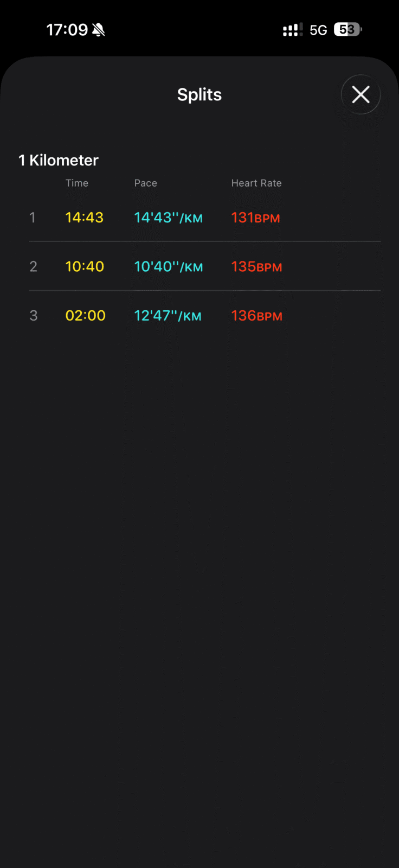The height and width of the screenshot is (868, 399).
Task: Select split 1 time 14:43
Action: (84, 218)
